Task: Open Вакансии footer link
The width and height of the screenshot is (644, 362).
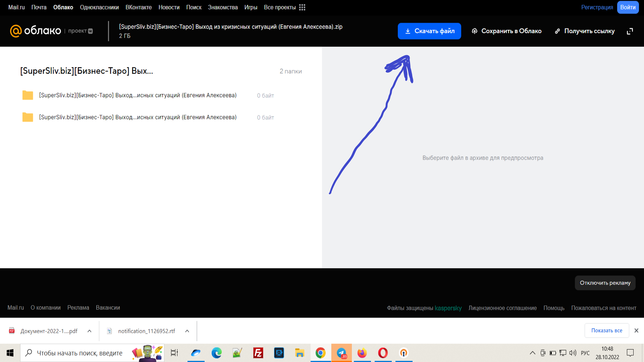Action: click(108, 308)
